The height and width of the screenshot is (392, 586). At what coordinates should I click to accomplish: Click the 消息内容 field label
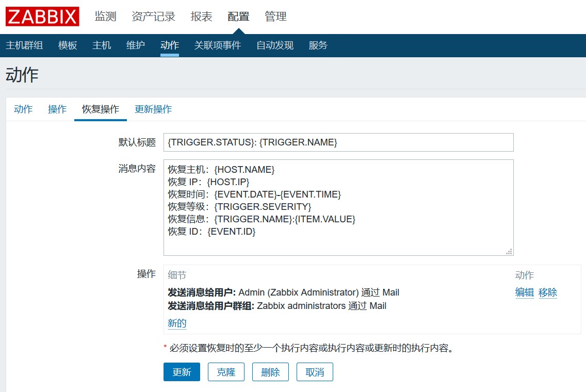click(137, 169)
